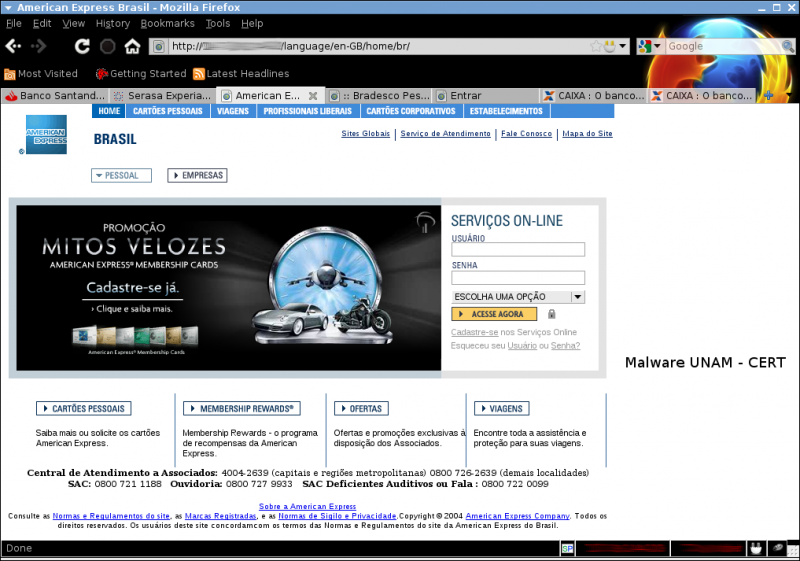Image resolution: width=800 pixels, height=561 pixels.
Task: Click the Stop loading button
Action: [107, 46]
